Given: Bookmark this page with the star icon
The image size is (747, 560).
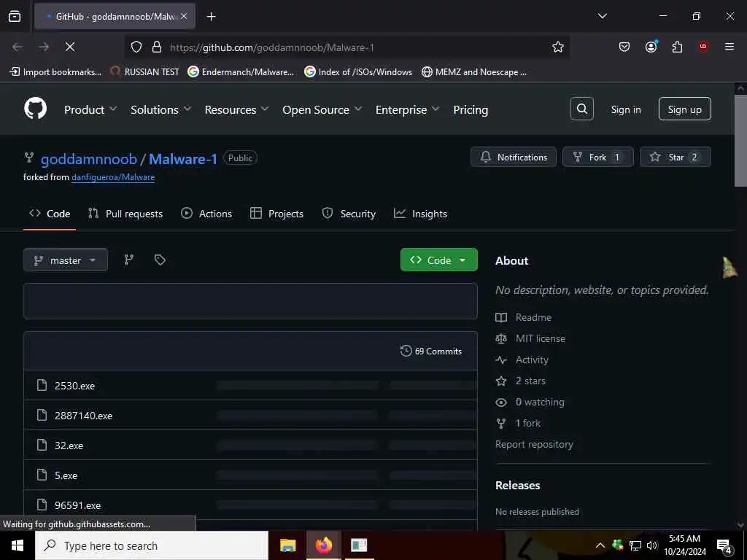Looking at the screenshot, I should coord(558,47).
